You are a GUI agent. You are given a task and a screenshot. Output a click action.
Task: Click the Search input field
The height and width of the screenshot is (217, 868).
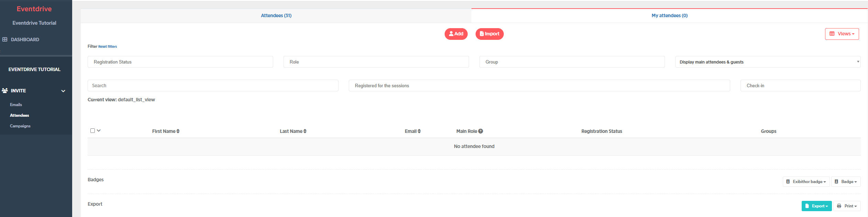pos(213,85)
